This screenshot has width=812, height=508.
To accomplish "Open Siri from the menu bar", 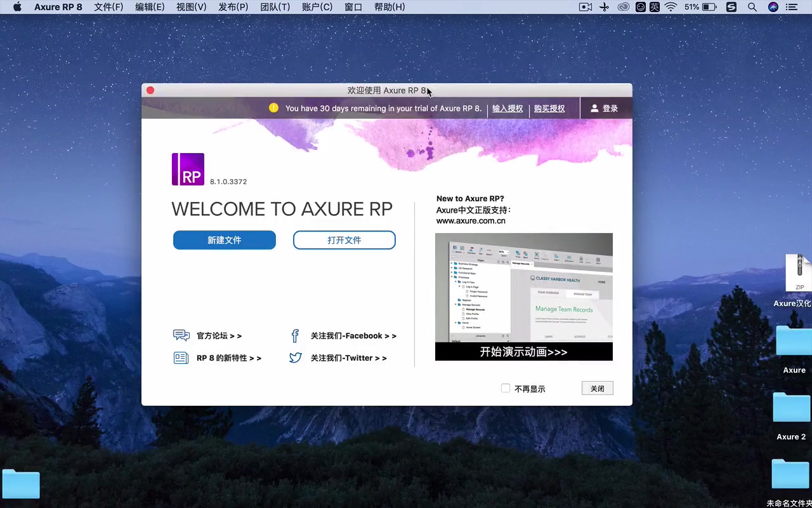I will (x=773, y=7).
